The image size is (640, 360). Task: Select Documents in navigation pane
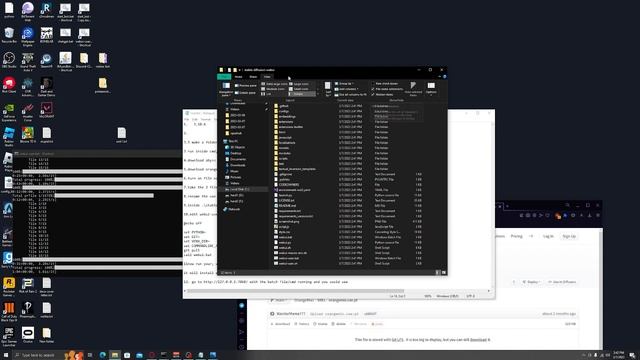237,159
